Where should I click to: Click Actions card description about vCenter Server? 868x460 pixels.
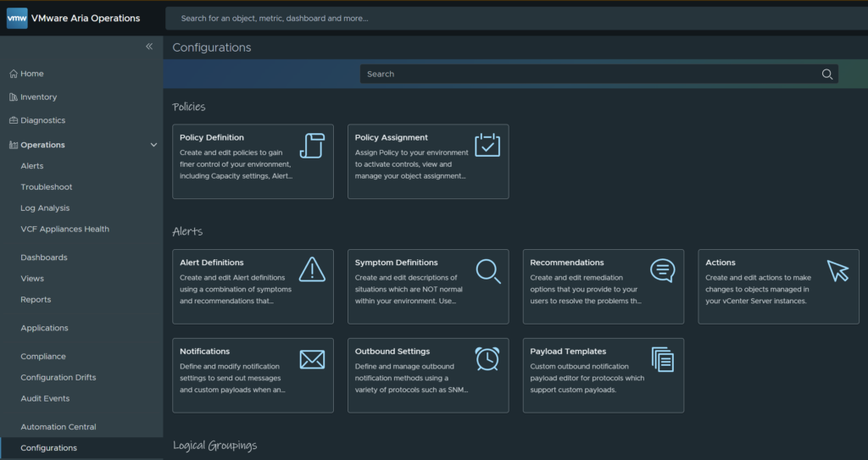pyautogui.click(x=759, y=290)
